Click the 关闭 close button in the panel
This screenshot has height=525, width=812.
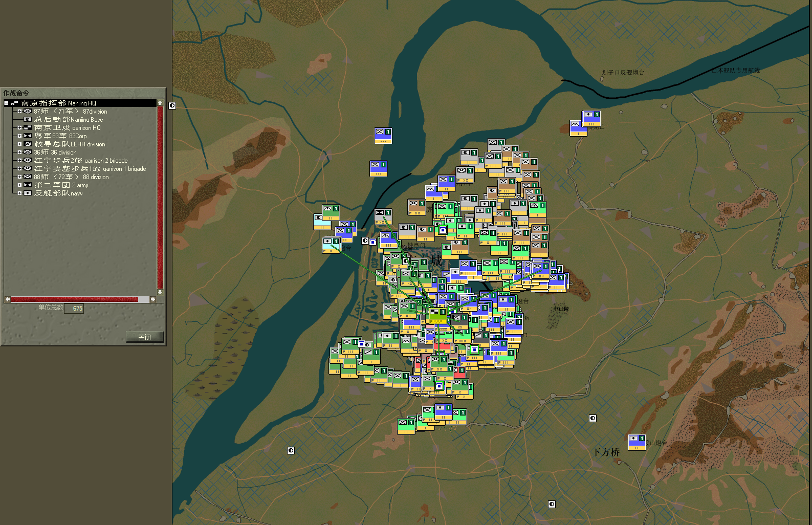[x=145, y=337]
